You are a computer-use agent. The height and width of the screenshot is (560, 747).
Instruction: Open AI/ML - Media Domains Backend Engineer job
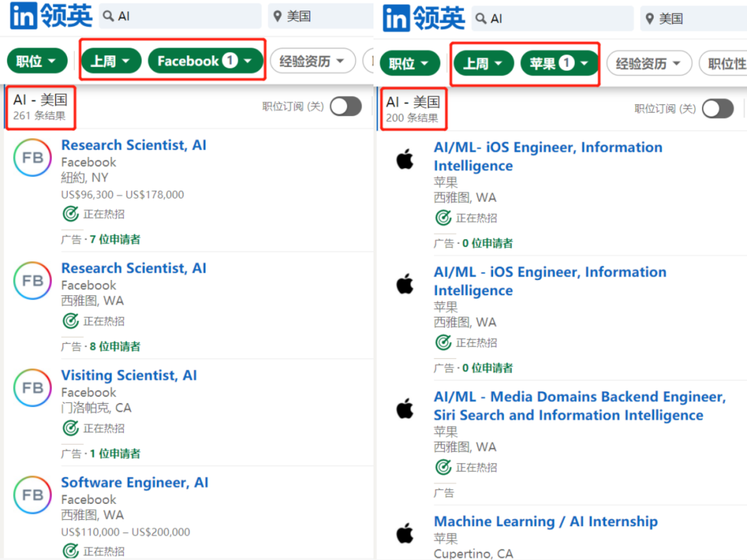click(580, 406)
